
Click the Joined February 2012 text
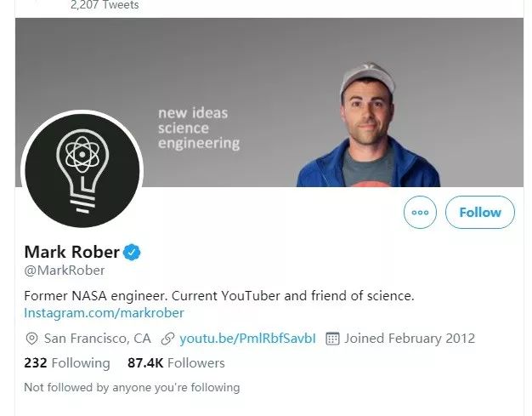(x=410, y=339)
